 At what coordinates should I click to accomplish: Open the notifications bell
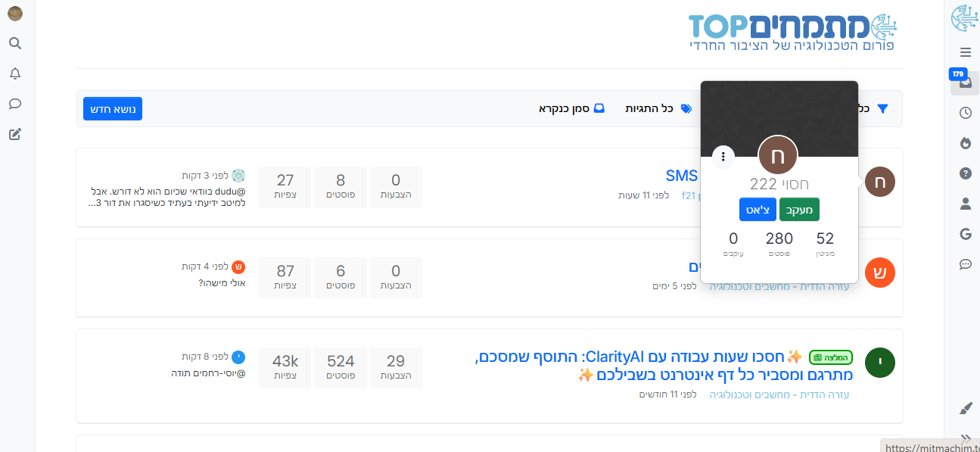[x=15, y=73]
